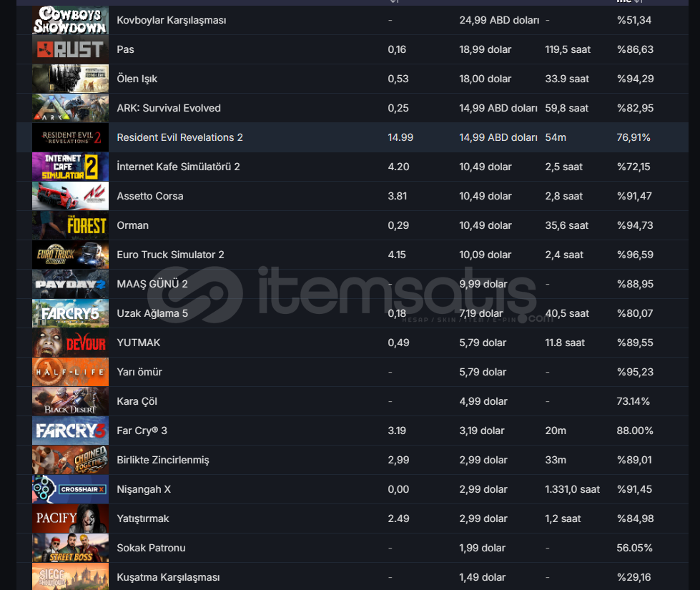Select the Half-Life thumbnail
This screenshot has height=590, width=700.
pos(70,372)
